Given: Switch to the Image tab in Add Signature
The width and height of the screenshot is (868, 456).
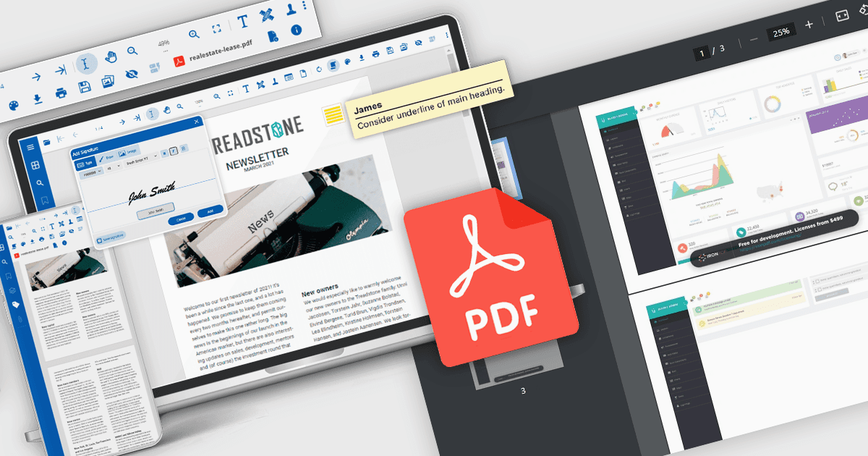Looking at the screenshot, I should (x=127, y=152).
